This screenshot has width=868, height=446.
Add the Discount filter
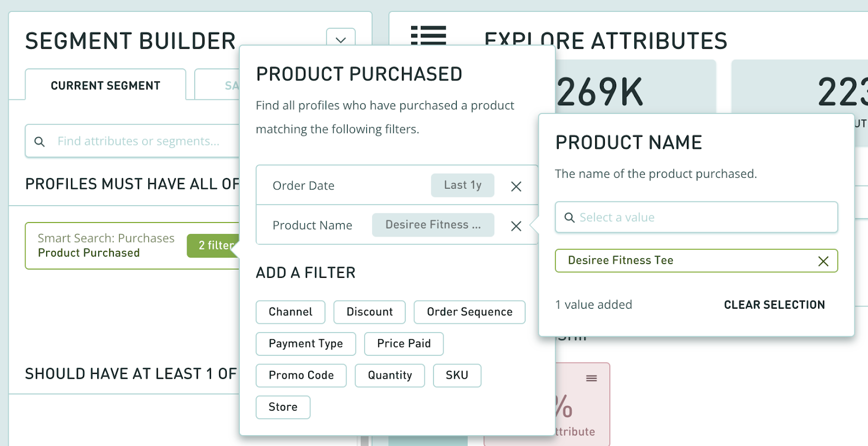coord(369,312)
